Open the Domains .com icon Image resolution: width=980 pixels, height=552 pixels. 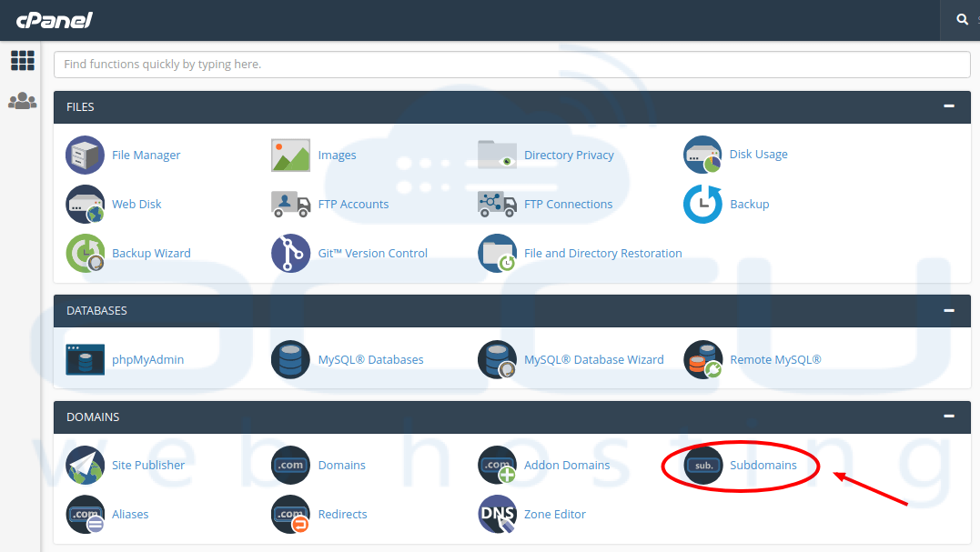pos(290,466)
